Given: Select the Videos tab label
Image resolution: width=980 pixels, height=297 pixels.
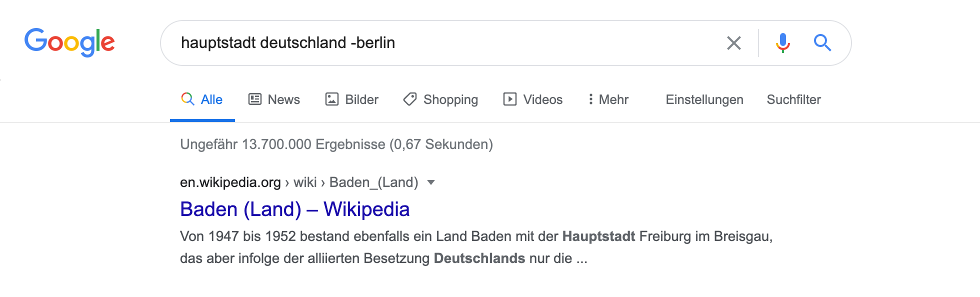Looking at the screenshot, I should click(542, 99).
